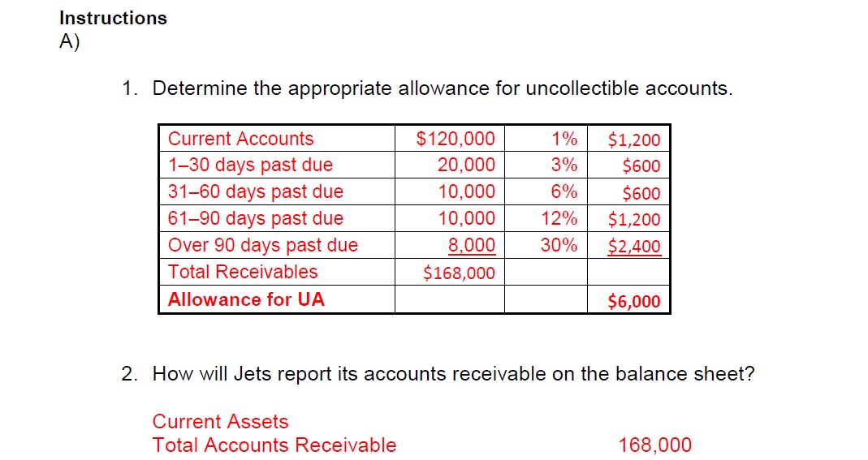Click the bold $6,000 allowance total

pos(634,302)
